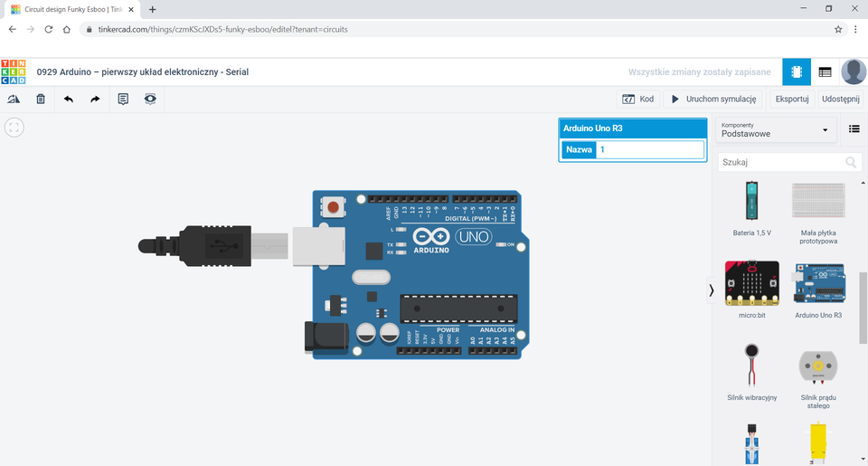Redo the last action
Image resolution: width=868 pixels, height=466 pixels.
[x=95, y=100]
